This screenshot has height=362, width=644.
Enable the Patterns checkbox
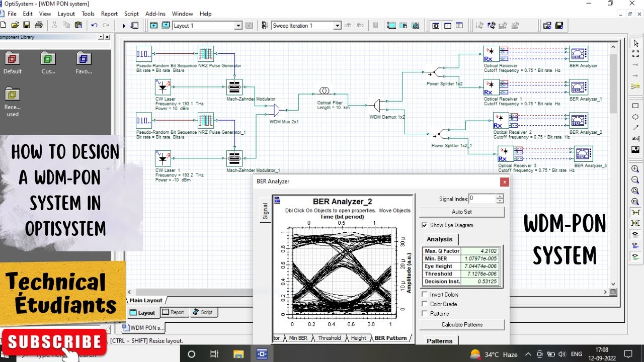click(424, 314)
